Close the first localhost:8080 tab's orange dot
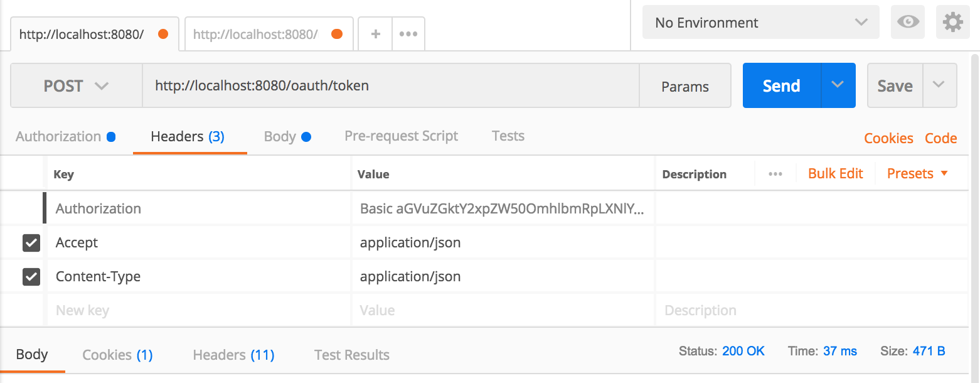 [x=163, y=34]
